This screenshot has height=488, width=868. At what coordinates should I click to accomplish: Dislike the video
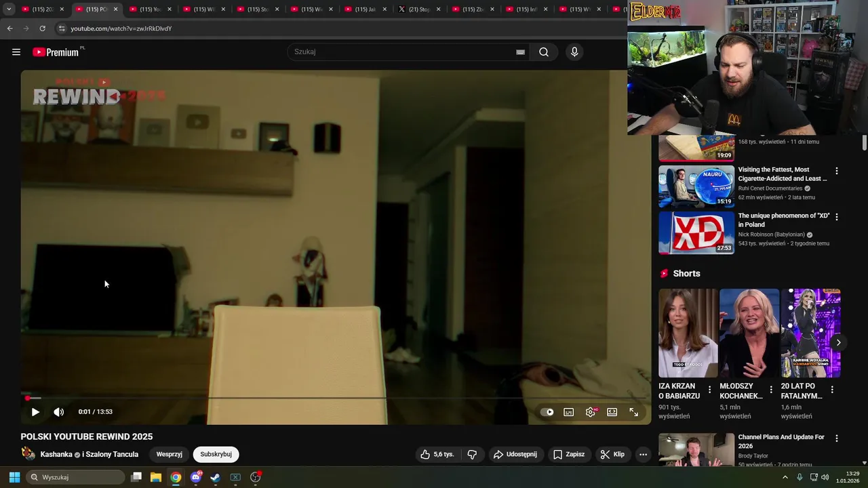point(473,454)
